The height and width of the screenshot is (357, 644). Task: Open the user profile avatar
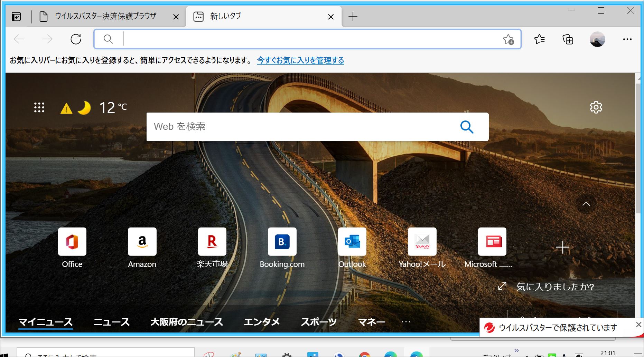coord(597,39)
